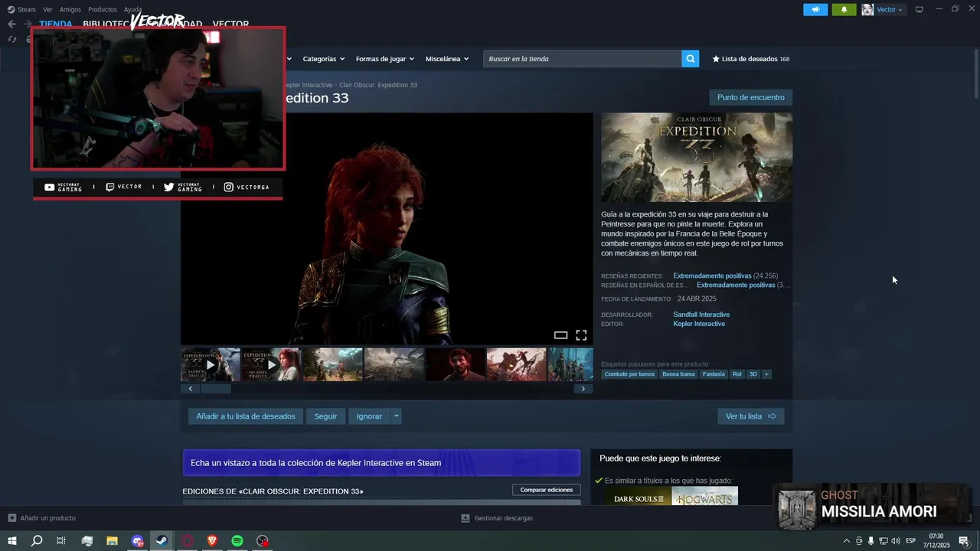Open Gestionar descargas at the bottom
980x551 pixels.
[x=497, y=518]
